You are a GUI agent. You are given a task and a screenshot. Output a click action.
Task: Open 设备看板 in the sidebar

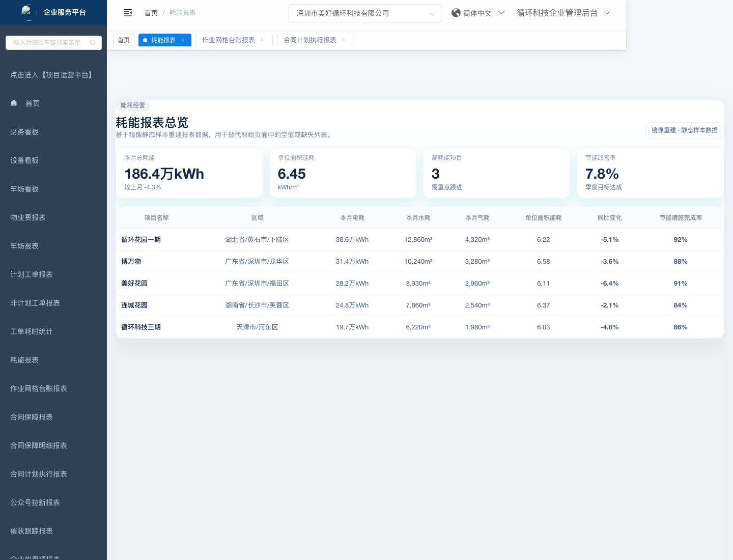click(x=24, y=160)
